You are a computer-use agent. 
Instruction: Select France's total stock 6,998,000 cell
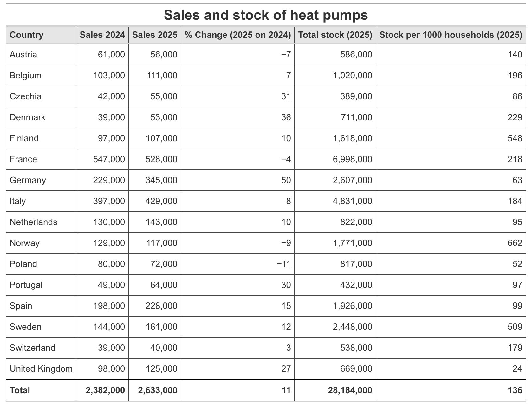tap(353, 159)
